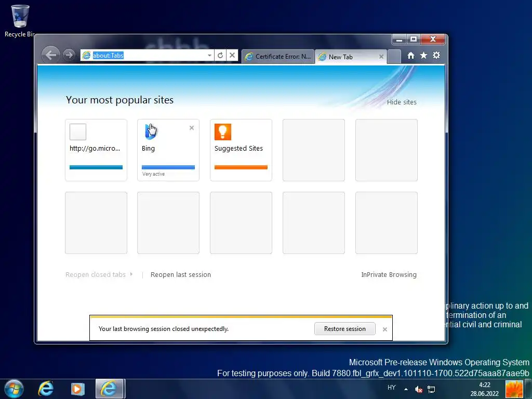532x399 pixels.
Task: Click the IE page icon in address bar
Action: tap(87, 55)
